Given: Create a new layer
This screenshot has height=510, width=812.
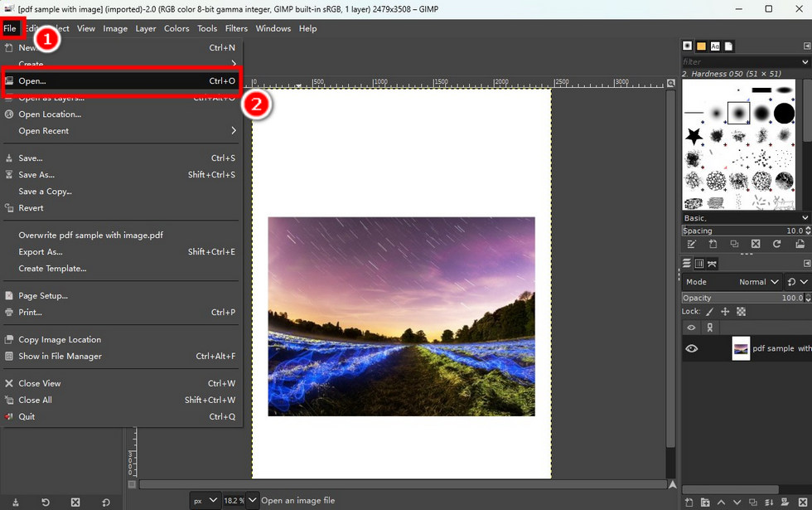Looking at the screenshot, I should point(690,502).
